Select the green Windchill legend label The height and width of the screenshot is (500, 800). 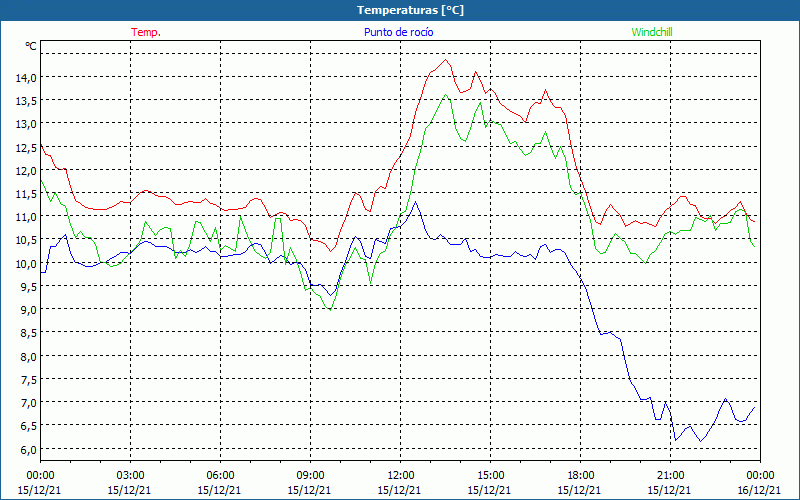click(x=652, y=32)
